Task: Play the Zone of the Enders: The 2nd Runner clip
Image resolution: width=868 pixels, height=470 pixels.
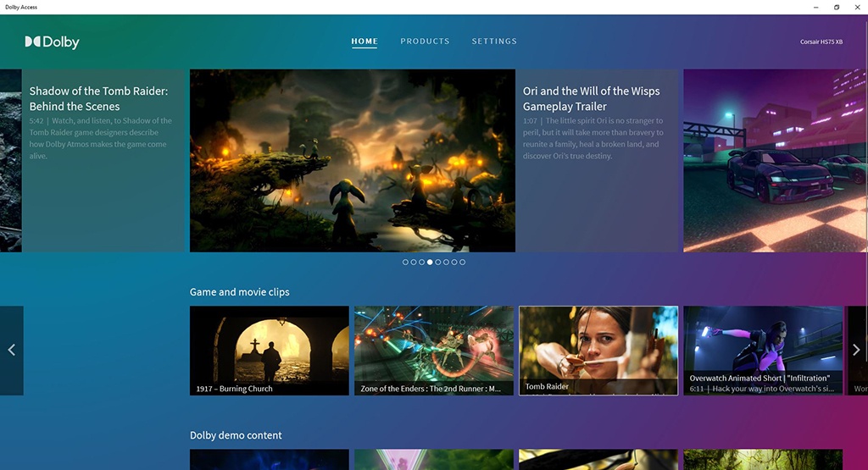Action: coord(434,351)
